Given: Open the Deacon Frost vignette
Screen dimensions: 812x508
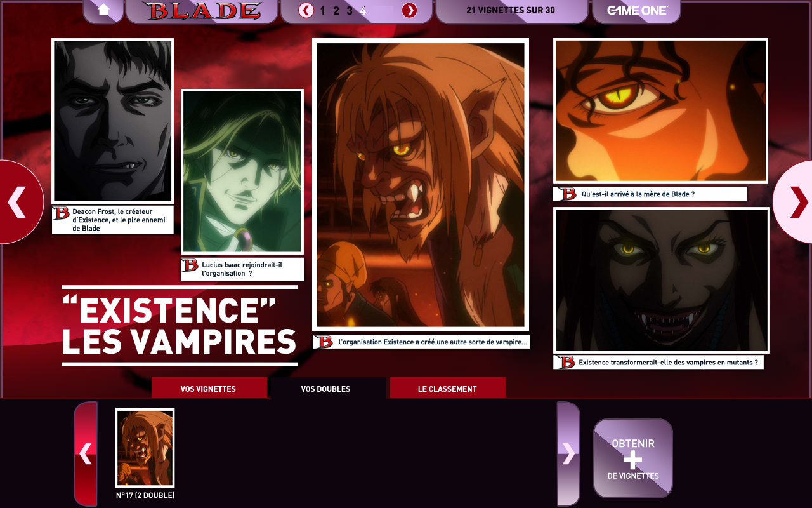Looking at the screenshot, I should tap(113, 121).
